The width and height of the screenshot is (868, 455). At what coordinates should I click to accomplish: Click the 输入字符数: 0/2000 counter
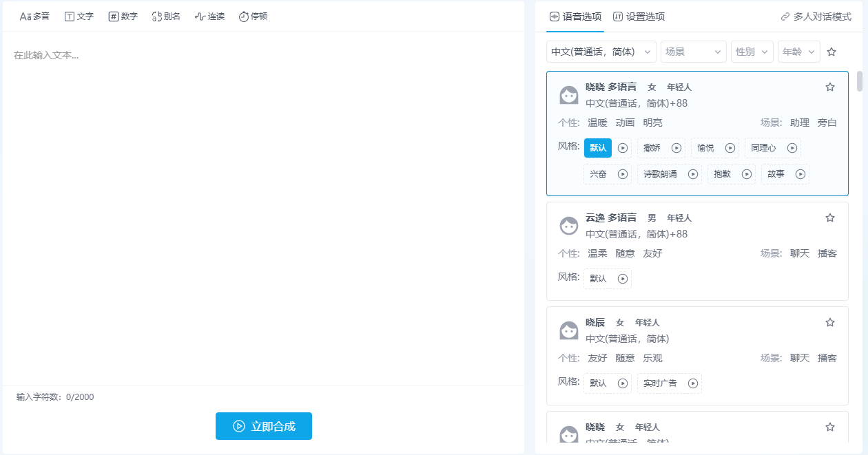pyautogui.click(x=55, y=397)
